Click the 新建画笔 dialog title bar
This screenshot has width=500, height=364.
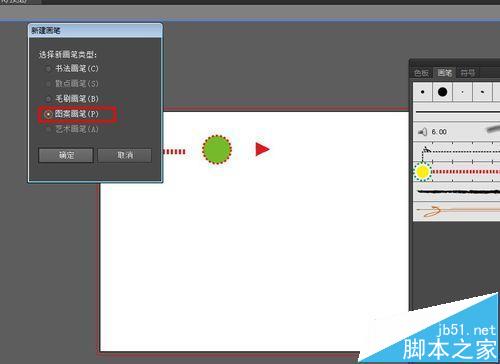point(95,31)
